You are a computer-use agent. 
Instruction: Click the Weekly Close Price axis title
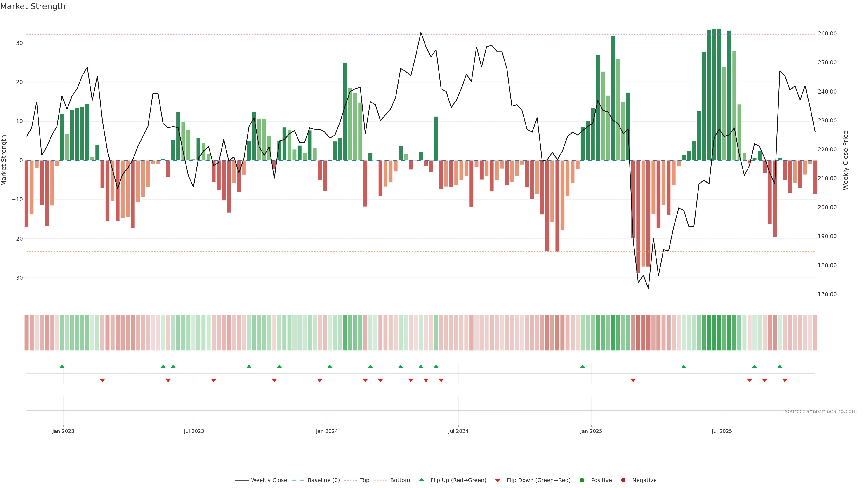tap(846, 160)
